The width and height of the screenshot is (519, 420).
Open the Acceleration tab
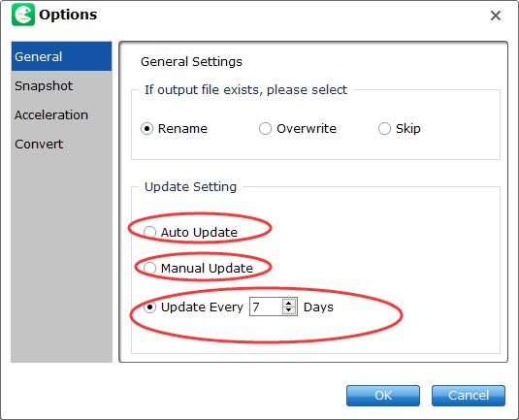[x=61, y=114]
